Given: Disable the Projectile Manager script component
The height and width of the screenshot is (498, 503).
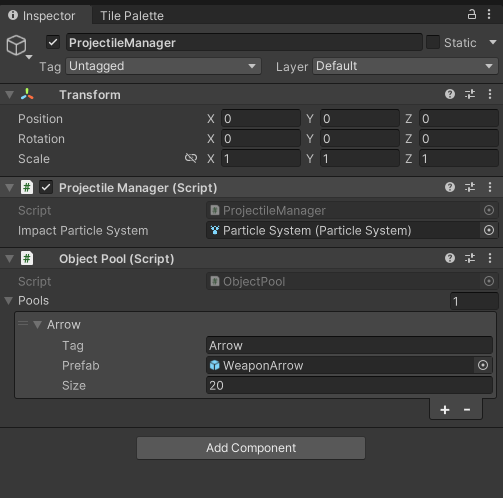Looking at the screenshot, I should (x=46, y=187).
